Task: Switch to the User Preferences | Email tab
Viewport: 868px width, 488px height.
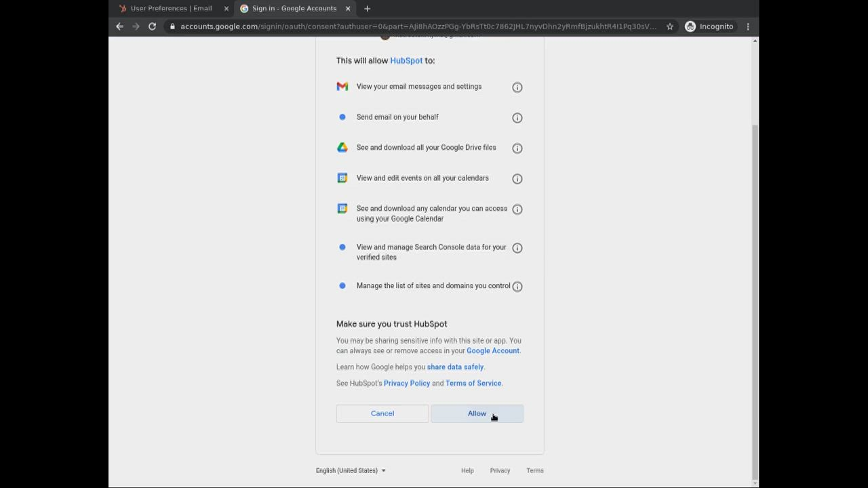Action: coord(172,8)
